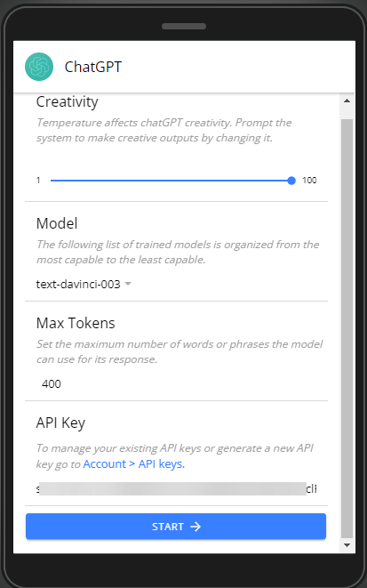Click the Creativity slider handle
Viewport: 367px width, 588px height.
click(291, 181)
